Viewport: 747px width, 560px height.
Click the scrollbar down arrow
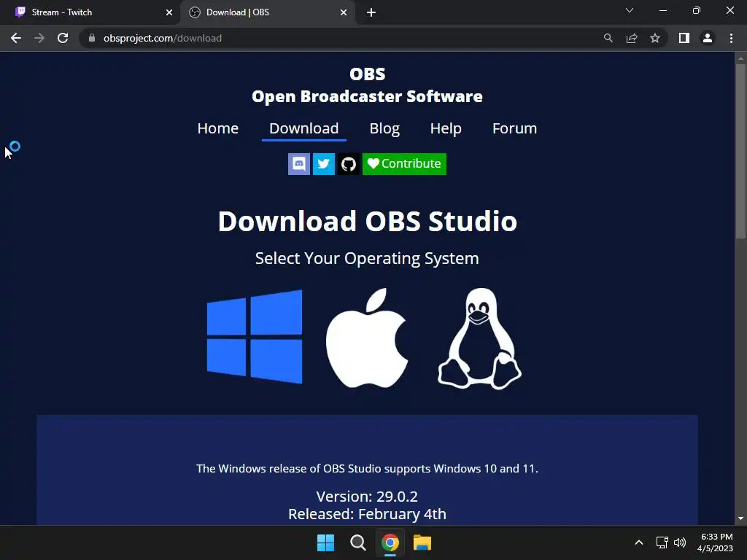coord(740,518)
